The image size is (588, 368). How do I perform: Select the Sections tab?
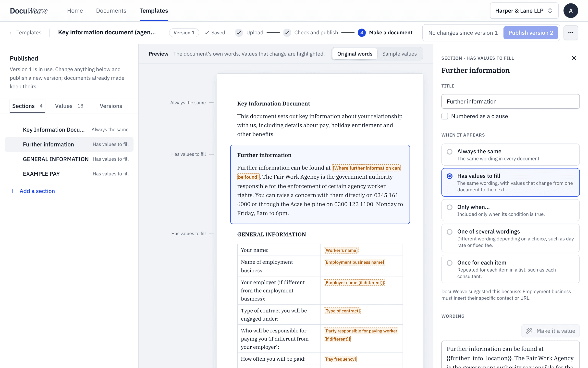(27, 106)
